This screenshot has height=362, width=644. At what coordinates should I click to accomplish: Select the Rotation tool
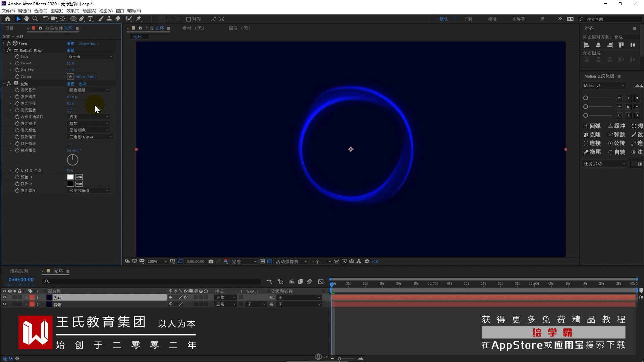pos(46,19)
